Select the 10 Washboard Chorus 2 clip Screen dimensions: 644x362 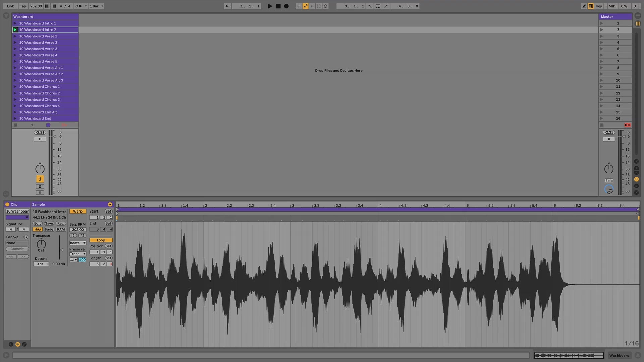(48, 93)
